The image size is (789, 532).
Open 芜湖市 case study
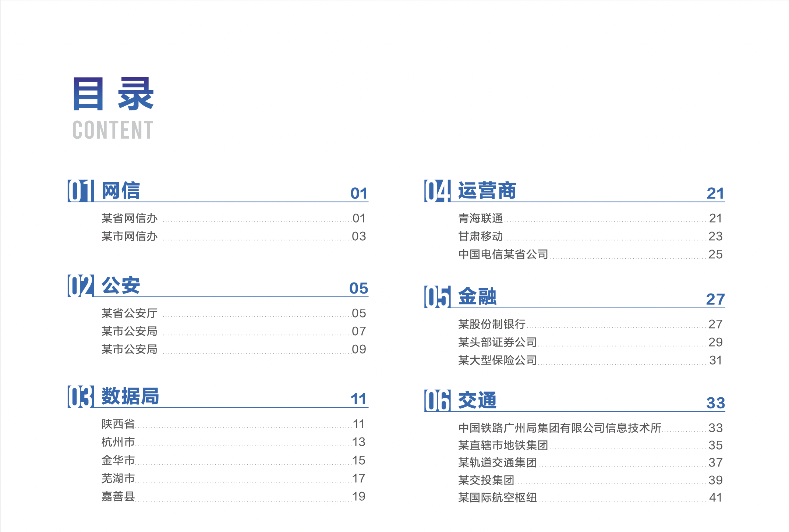tap(118, 478)
